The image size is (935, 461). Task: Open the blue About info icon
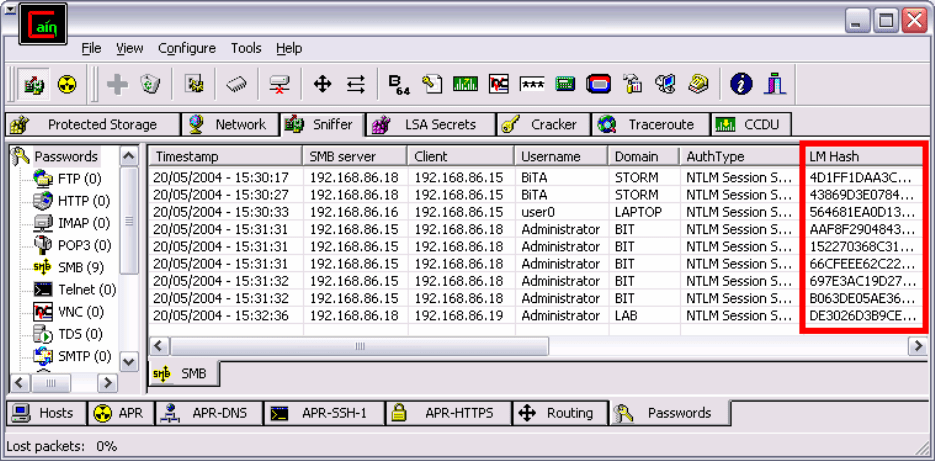[741, 84]
